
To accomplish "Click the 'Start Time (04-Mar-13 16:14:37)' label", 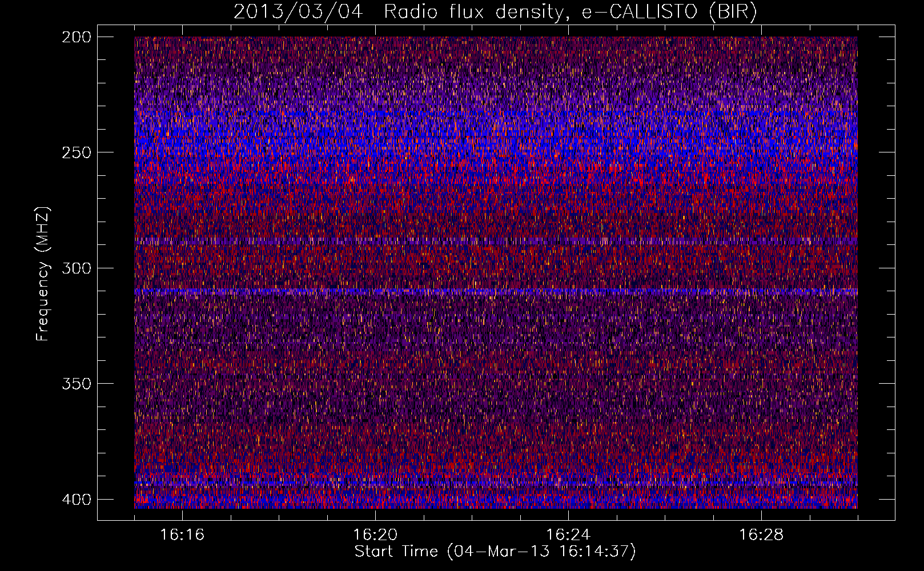I will tap(495, 552).
